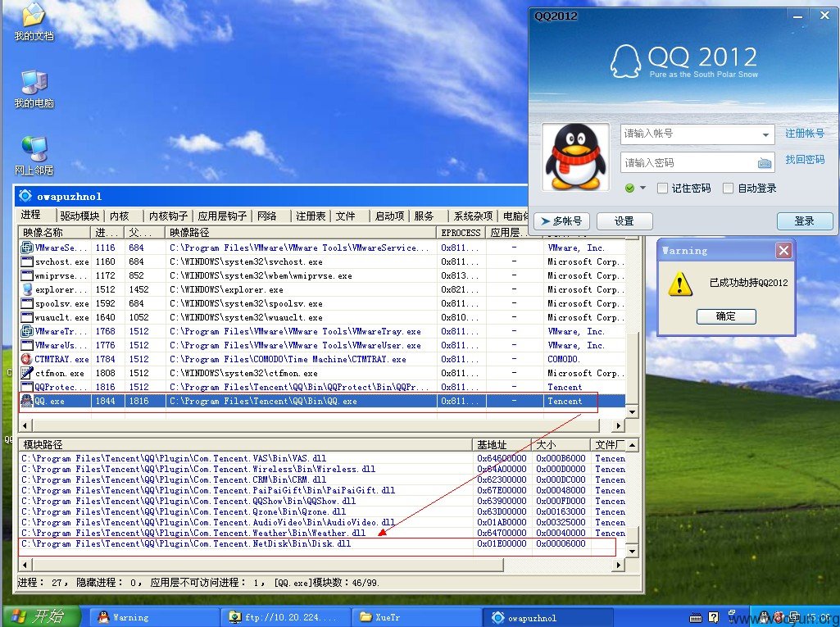Open the 网上邻居 desktop icon
840x627 pixels.
tap(34, 156)
